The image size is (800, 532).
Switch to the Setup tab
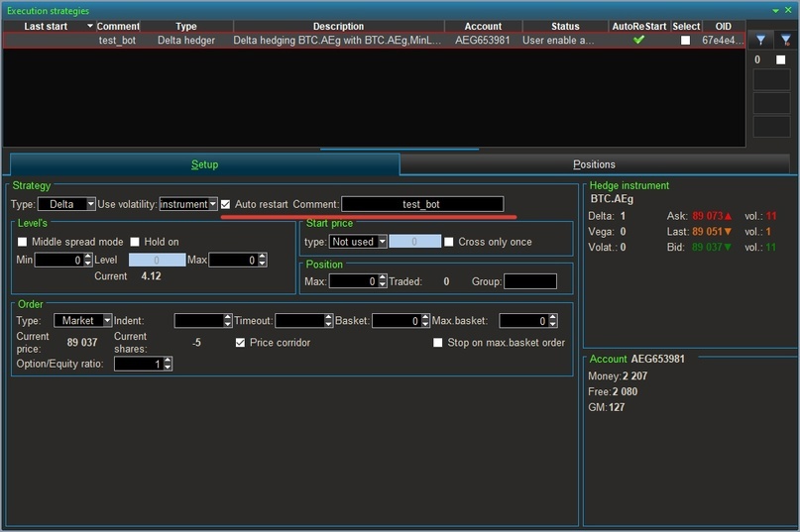[x=204, y=164]
